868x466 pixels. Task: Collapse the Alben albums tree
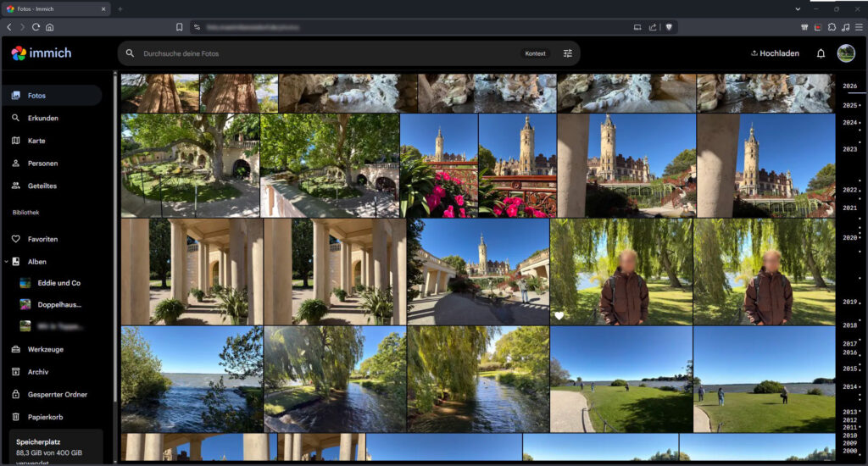click(x=6, y=262)
